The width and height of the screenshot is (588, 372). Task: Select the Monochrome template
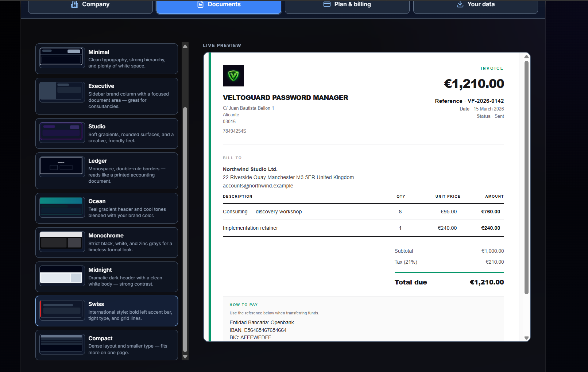pyautogui.click(x=107, y=243)
